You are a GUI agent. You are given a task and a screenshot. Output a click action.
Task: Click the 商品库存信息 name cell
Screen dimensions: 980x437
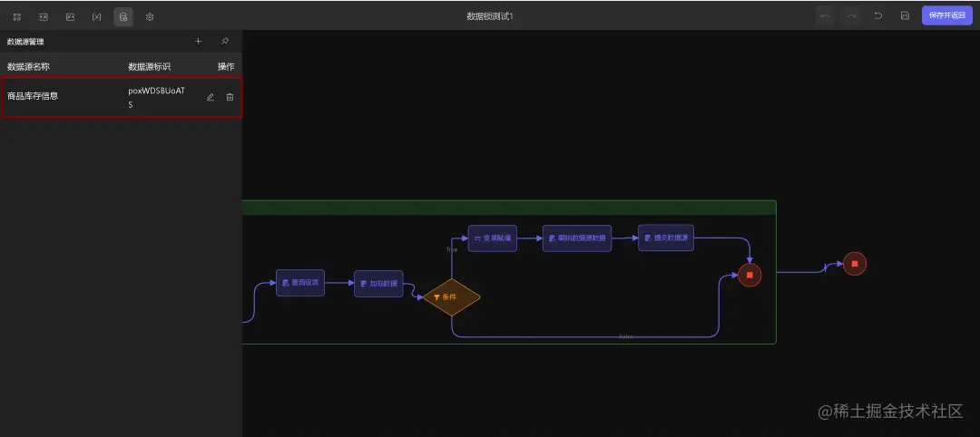pos(33,96)
